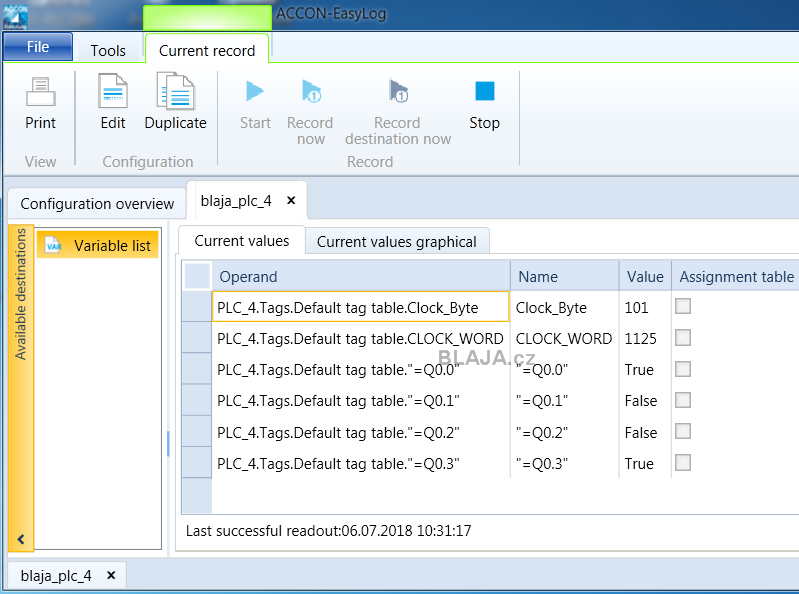Click the Name column header
The height and width of the screenshot is (594, 799).
click(565, 276)
